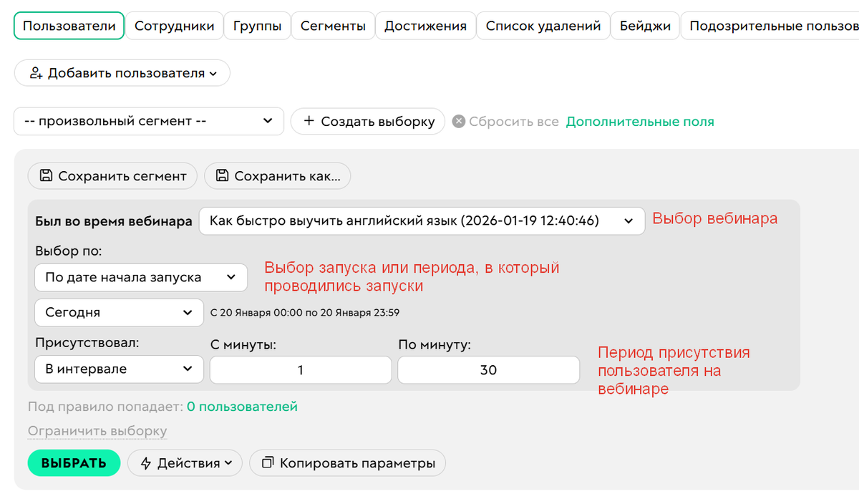The image size is (859, 504).
Task: Click the add-user icon on Добавить пользователя
Action: click(x=38, y=72)
